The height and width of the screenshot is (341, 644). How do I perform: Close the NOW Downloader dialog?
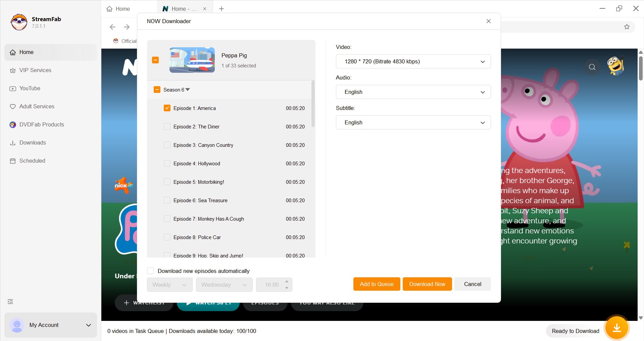[x=488, y=21]
